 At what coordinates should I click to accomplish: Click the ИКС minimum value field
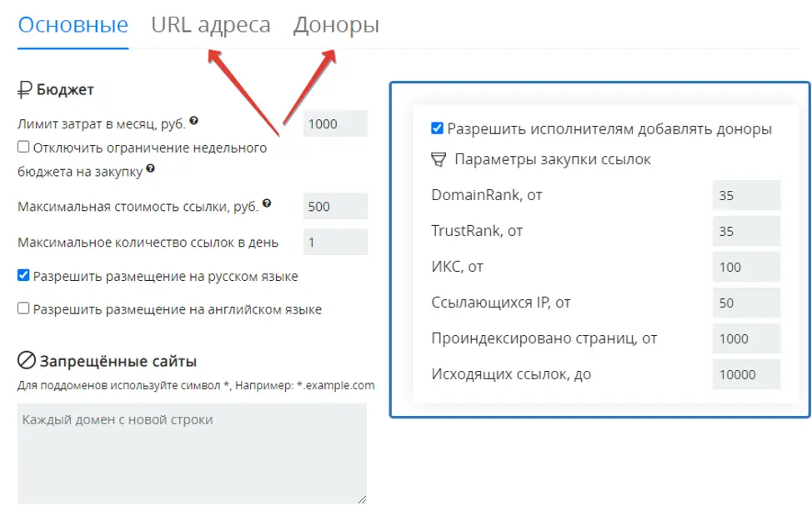point(746,268)
